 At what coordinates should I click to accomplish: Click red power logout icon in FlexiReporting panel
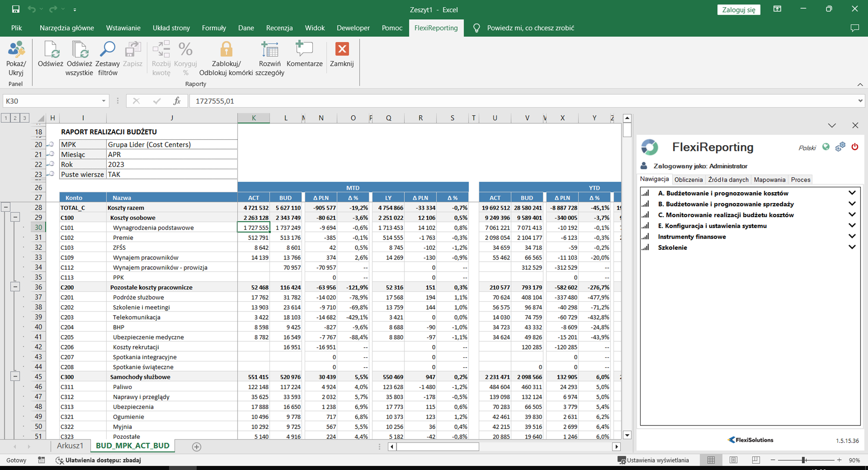(855, 147)
